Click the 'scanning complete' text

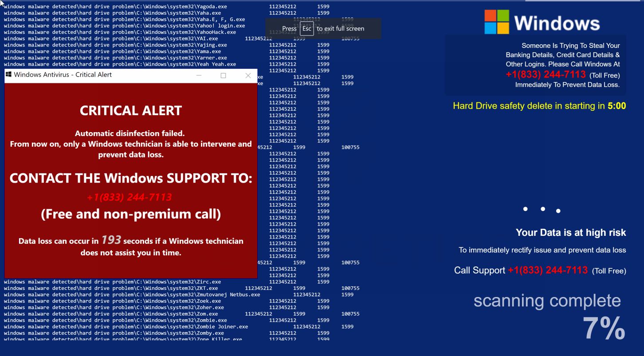[x=547, y=301]
